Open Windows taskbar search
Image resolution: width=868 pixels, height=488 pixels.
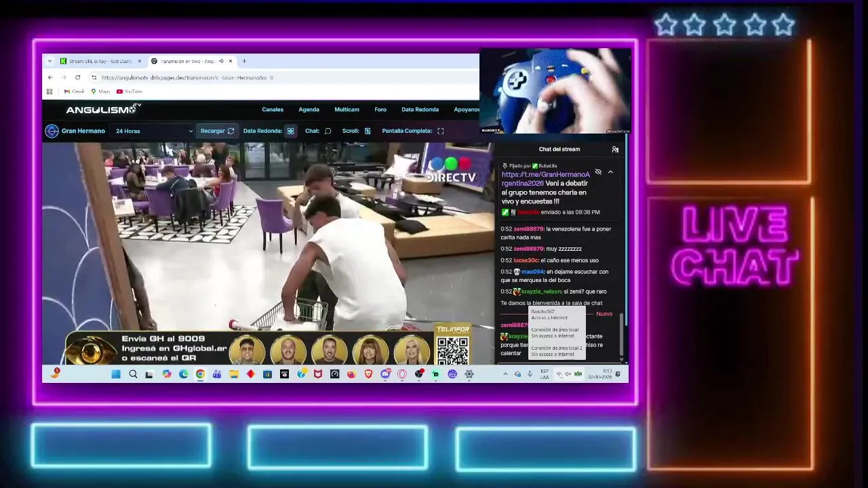tap(133, 374)
